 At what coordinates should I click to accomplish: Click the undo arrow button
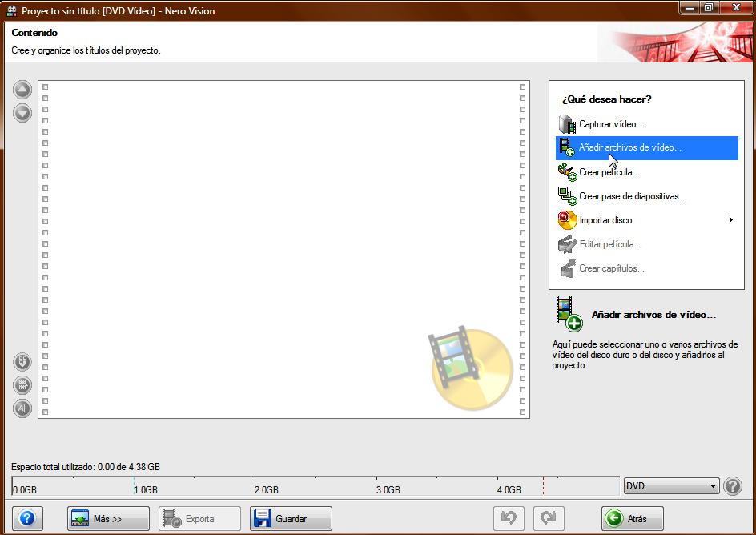coord(509,519)
